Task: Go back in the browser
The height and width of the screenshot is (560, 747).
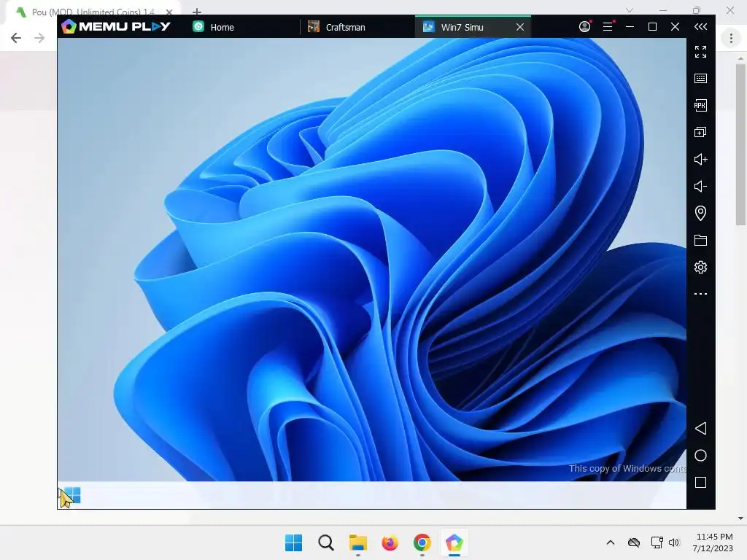Action: click(x=16, y=38)
